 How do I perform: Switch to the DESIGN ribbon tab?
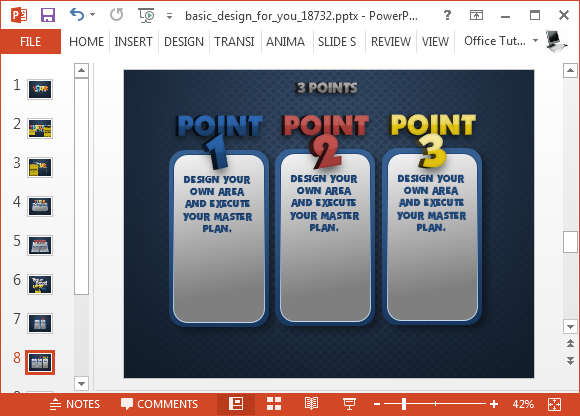point(184,41)
